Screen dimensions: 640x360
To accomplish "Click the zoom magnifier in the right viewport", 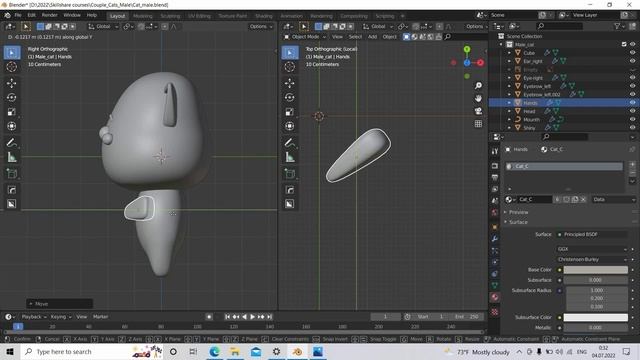I will pos(478,85).
